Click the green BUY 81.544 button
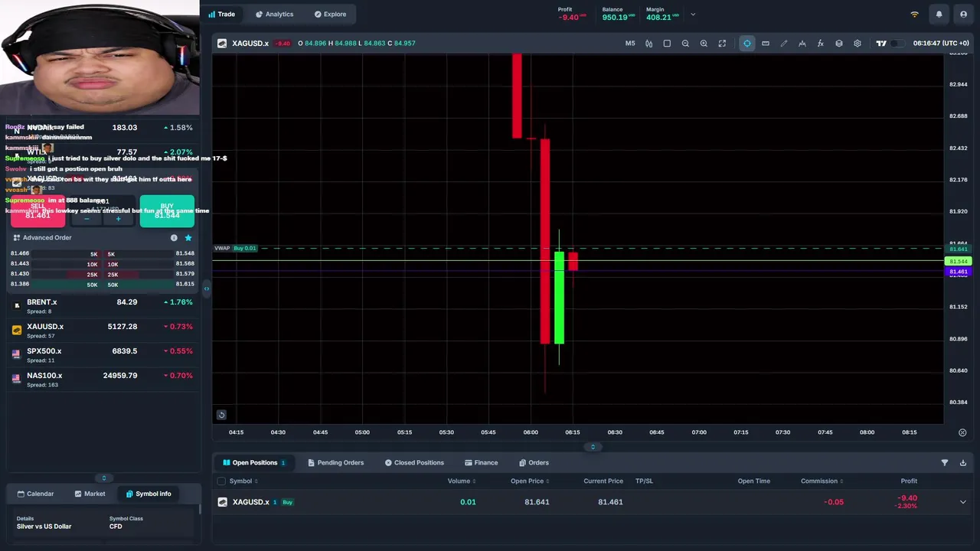The image size is (980, 551). click(167, 211)
